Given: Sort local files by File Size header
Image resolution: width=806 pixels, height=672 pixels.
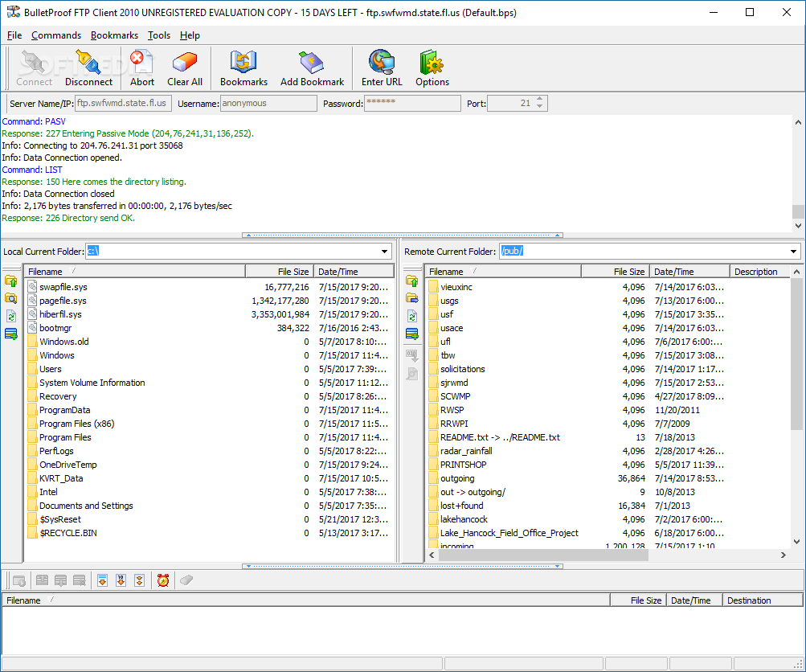Looking at the screenshot, I should (x=280, y=272).
